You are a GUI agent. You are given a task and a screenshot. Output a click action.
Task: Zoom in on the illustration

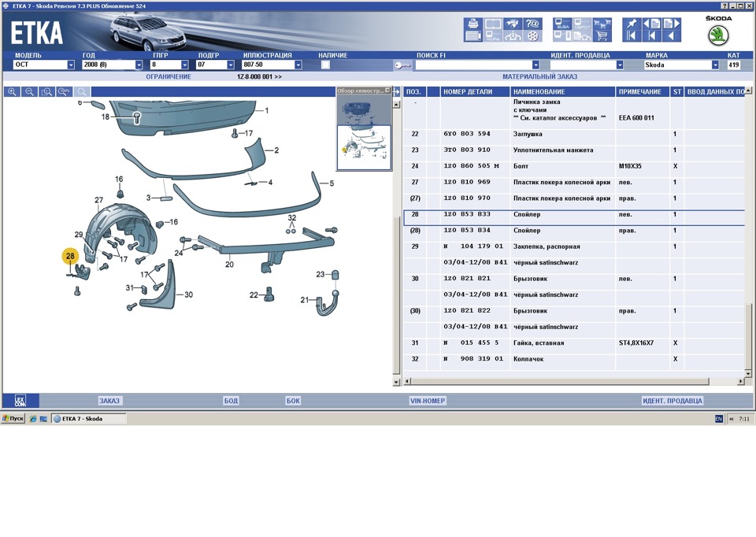click(x=12, y=91)
